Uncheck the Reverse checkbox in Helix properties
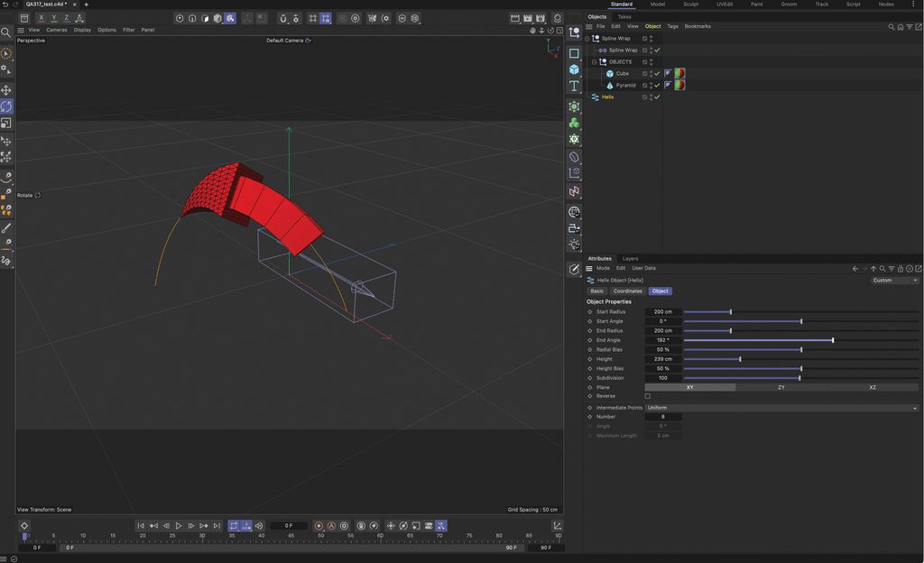The image size is (924, 563). [x=647, y=396]
